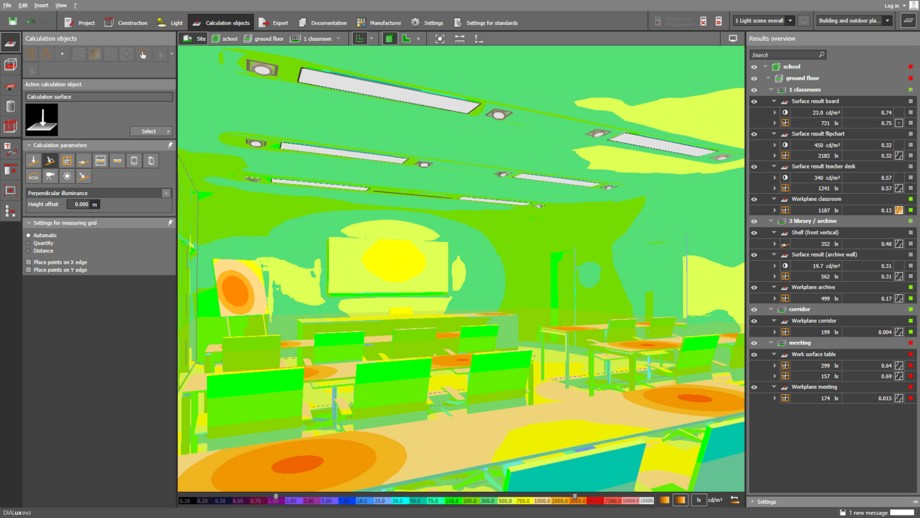
Task: Click the Select button
Action: coord(150,131)
